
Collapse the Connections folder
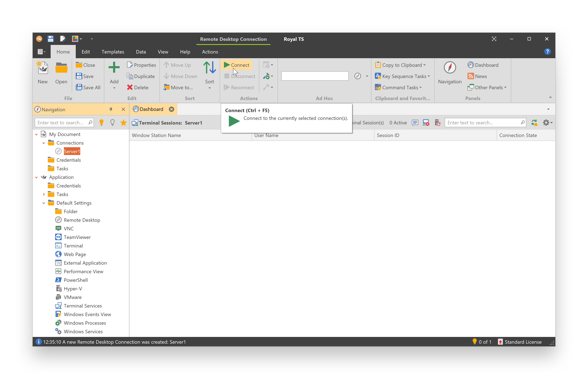tap(44, 143)
